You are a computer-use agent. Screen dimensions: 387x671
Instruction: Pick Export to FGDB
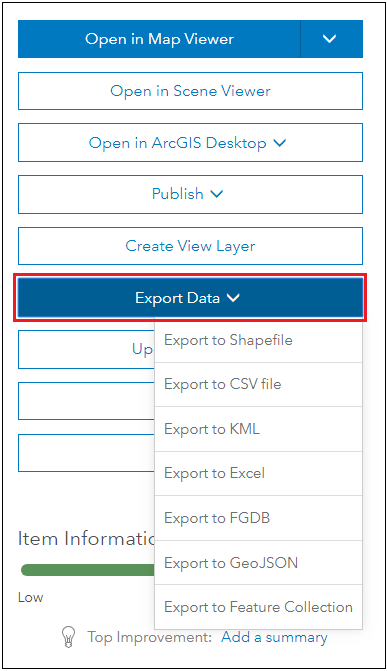click(259, 518)
